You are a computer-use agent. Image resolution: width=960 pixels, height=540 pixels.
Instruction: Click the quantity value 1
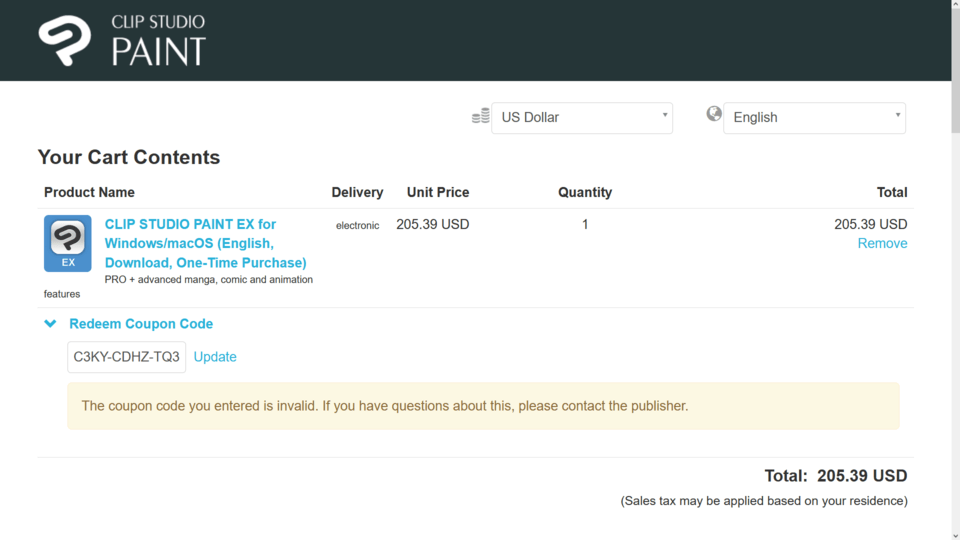(x=585, y=224)
